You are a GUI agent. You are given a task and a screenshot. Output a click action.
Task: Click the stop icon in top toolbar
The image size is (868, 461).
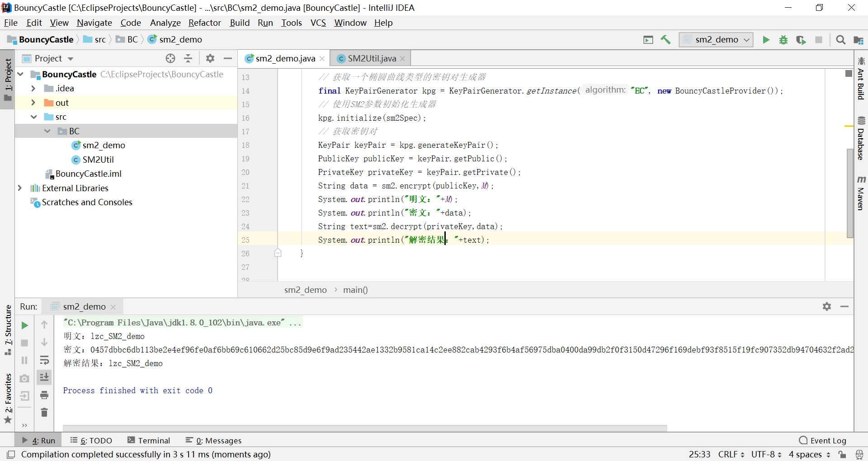[x=819, y=40]
